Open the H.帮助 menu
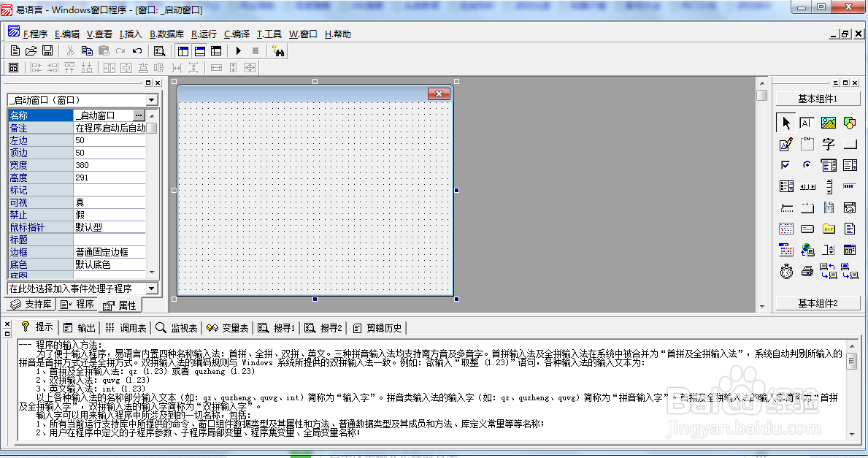Viewport: 868px width, 458px height. click(338, 34)
